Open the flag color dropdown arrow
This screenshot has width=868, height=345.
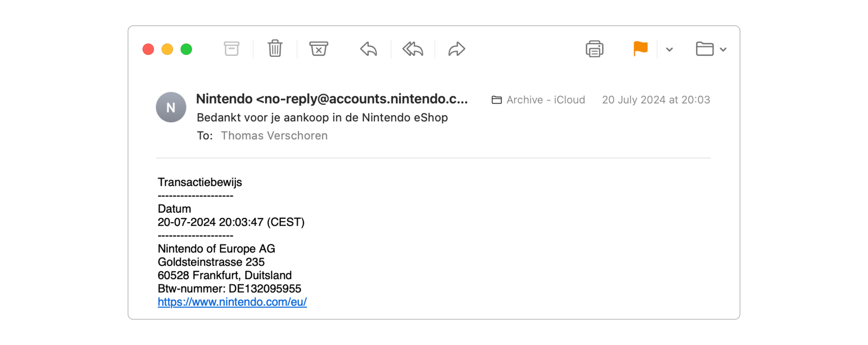pyautogui.click(x=669, y=49)
